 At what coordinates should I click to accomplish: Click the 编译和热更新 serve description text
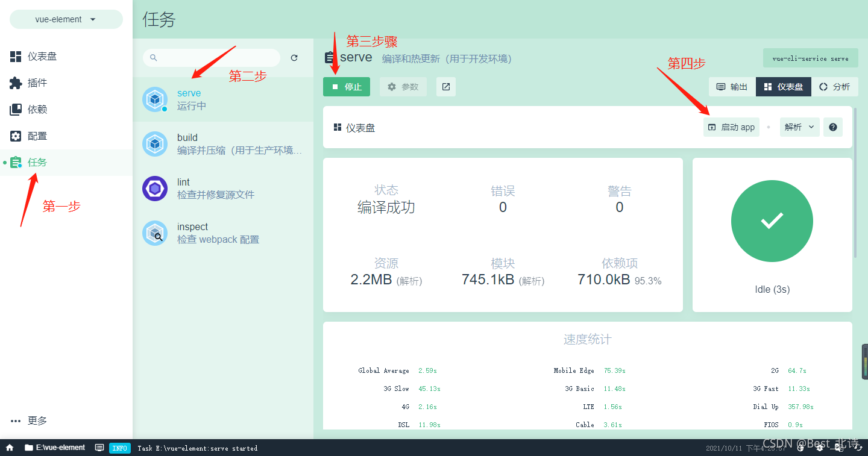(x=447, y=58)
